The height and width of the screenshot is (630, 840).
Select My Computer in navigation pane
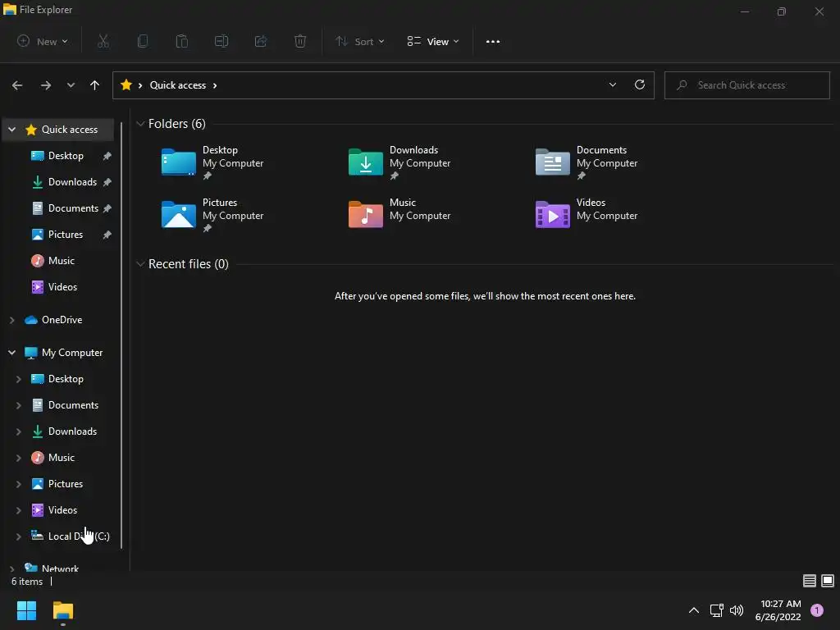(72, 353)
